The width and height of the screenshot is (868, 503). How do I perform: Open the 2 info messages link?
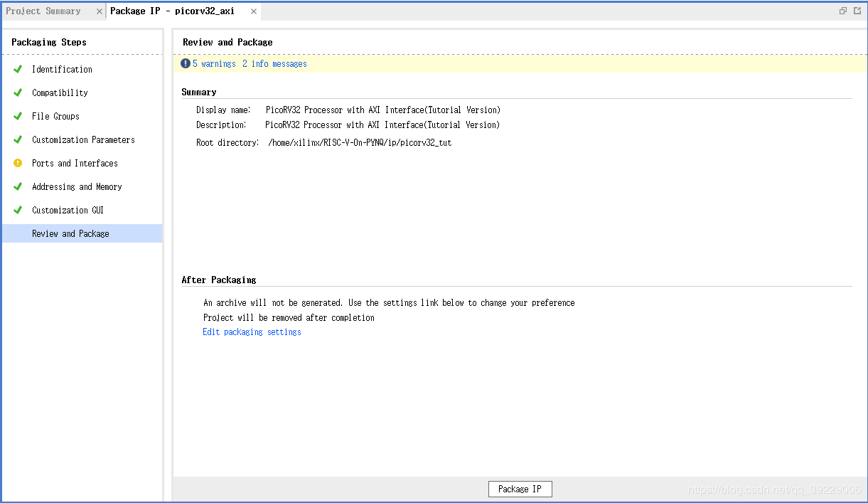(274, 63)
